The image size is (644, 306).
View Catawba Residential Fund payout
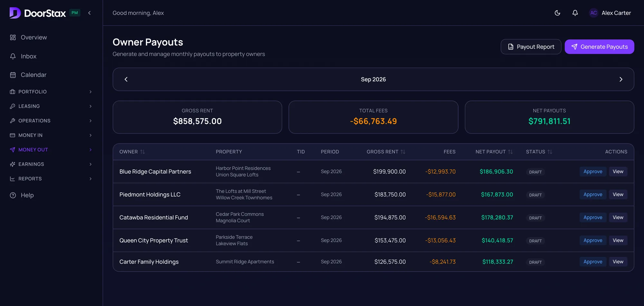tap(618, 217)
